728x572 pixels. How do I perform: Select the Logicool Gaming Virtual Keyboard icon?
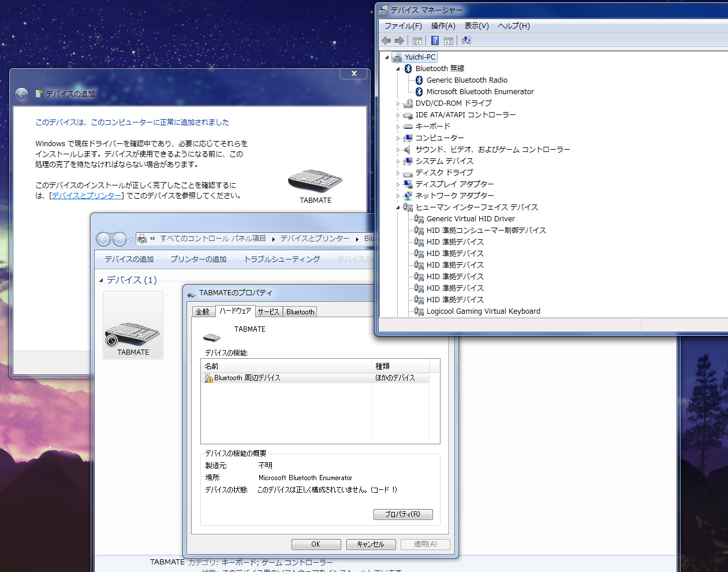(419, 311)
